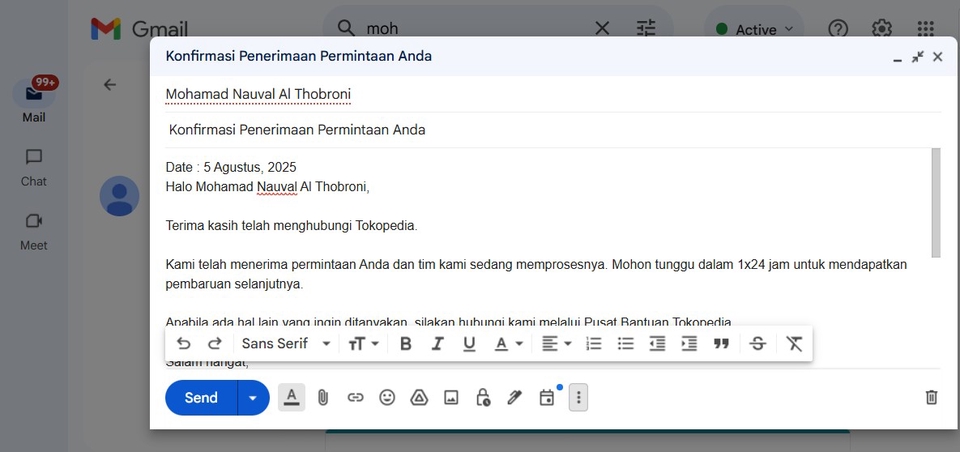Toggle formatting options button next to Send
Image resolution: width=960 pixels, height=452 pixels.
pyautogui.click(x=291, y=398)
